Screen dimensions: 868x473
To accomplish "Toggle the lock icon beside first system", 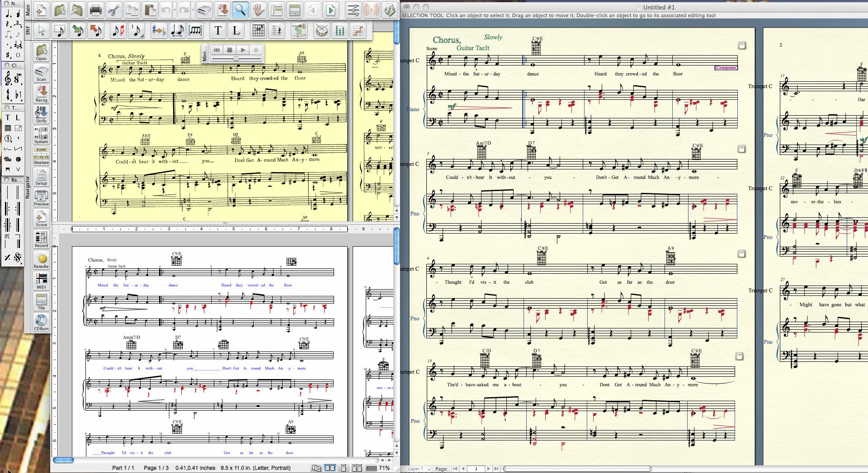I will coord(742,45).
